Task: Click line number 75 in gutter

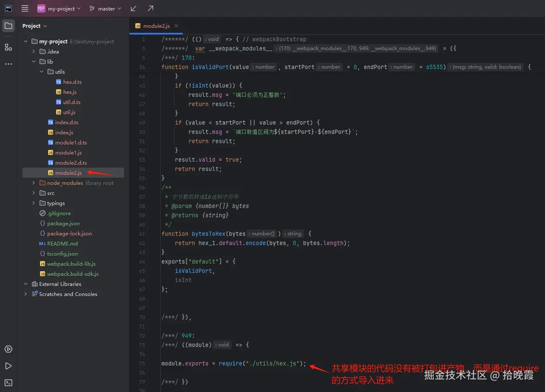Action: pos(142,363)
